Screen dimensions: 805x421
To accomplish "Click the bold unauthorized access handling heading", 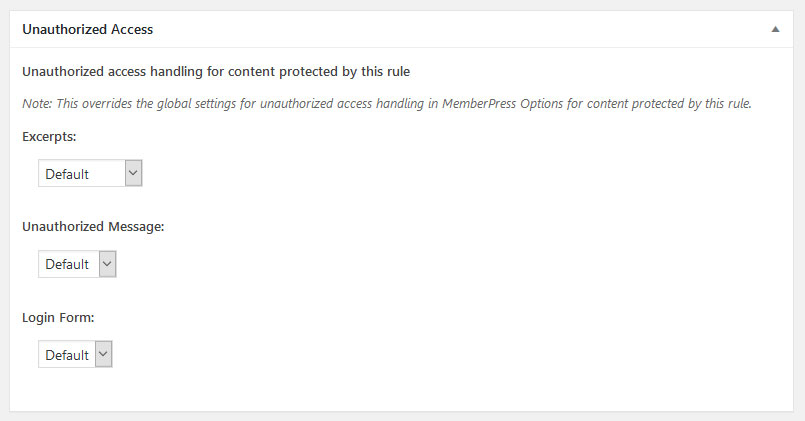I will [216, 72].
